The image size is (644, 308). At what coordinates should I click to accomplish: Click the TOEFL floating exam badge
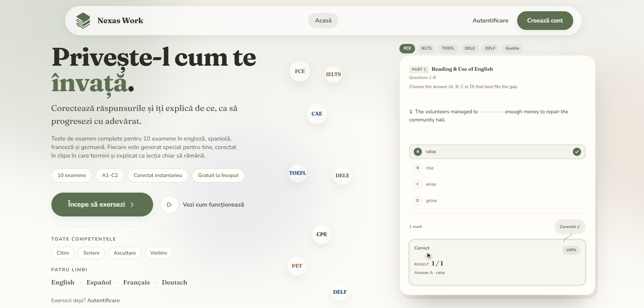pyautogui.click(x=298, y=173)
